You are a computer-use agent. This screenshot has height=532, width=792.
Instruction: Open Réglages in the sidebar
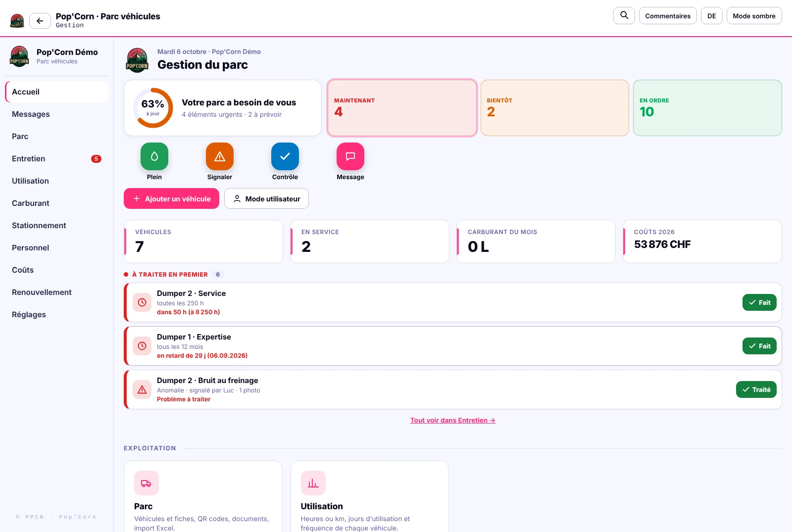56,315
